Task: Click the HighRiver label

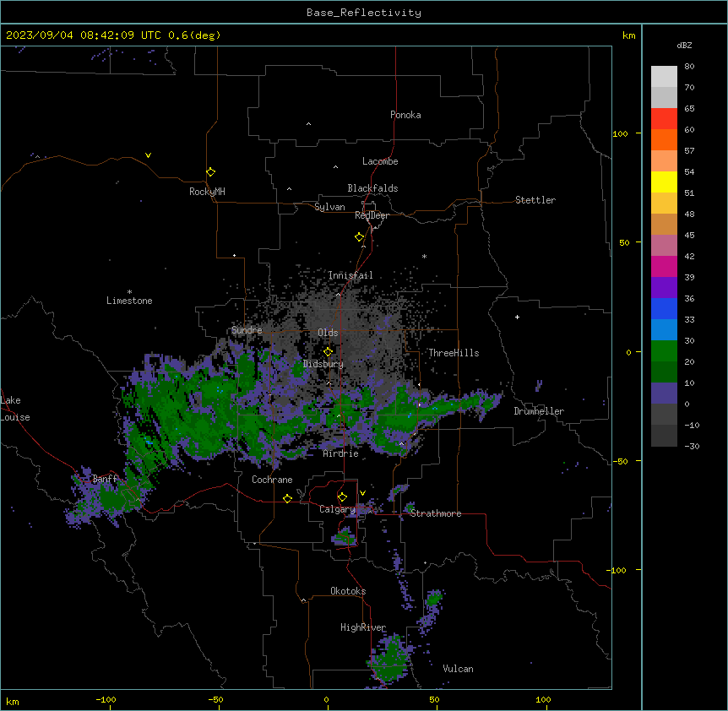Action: [363, 627]
